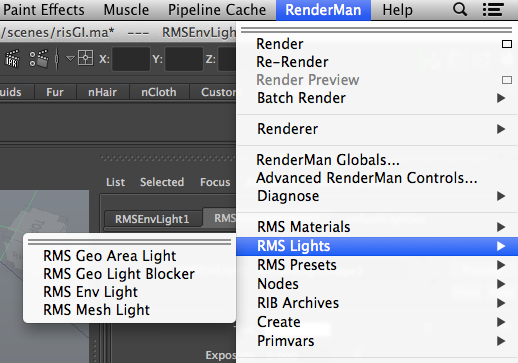Expand the RMS Presets submenu

(x=377, y=265)
